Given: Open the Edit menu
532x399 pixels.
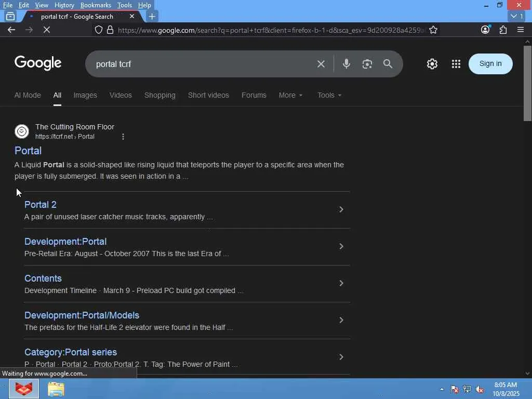Looking at the screenshot, I should (24, 5).
